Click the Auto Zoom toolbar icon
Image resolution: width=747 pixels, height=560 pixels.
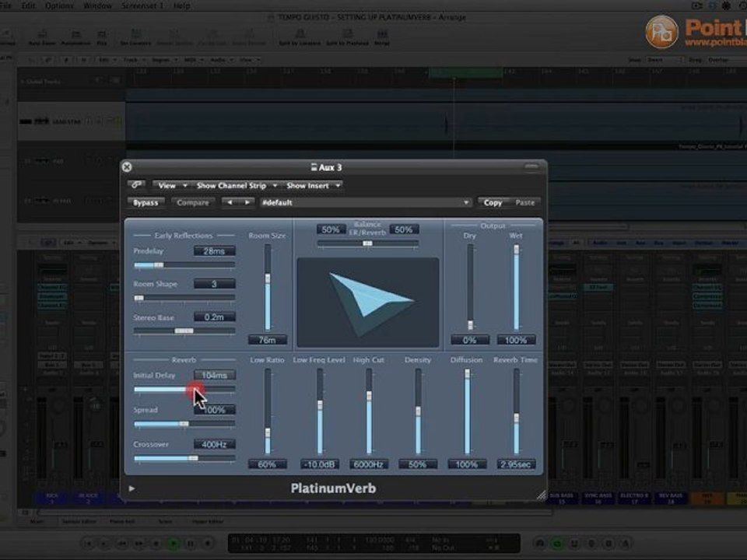(42, 37)
